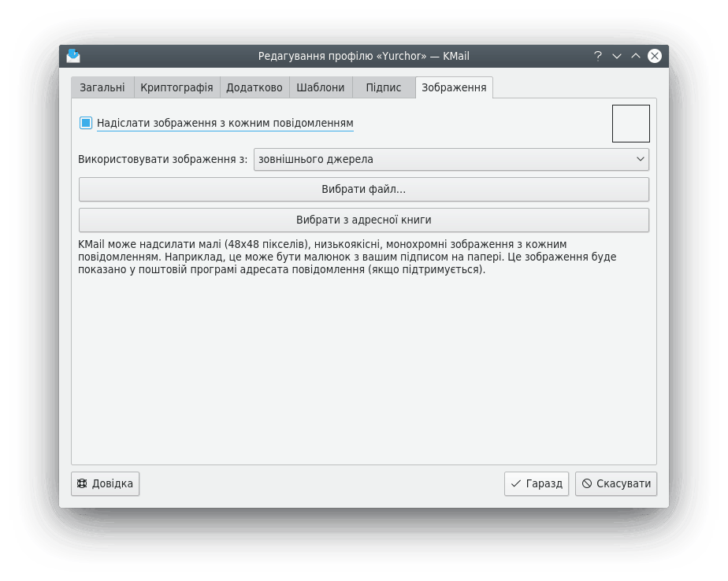Click 'Вибрати з адресної книги' button
The height and width of the screenshot is (581, 728).
(363, 220)
